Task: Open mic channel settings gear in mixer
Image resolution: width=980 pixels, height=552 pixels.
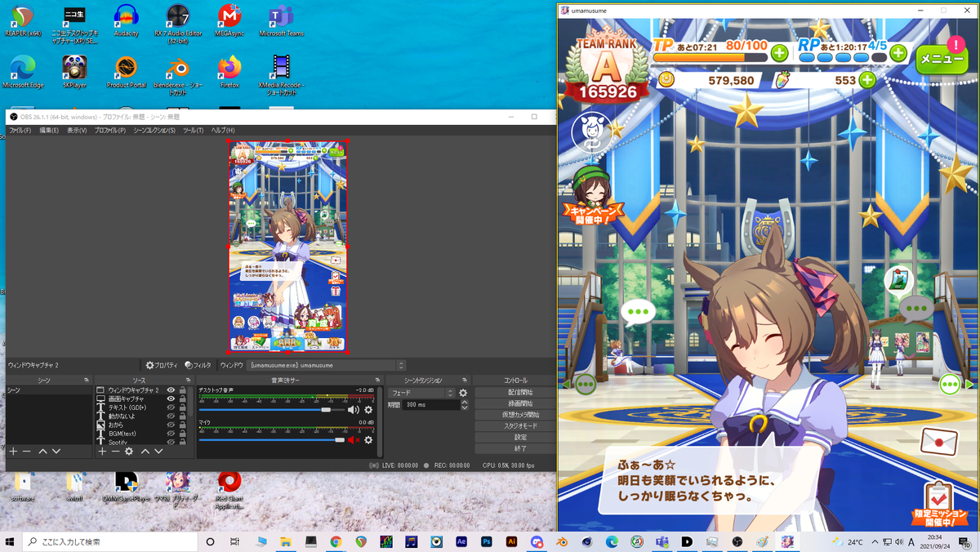Action: point(368,440)
